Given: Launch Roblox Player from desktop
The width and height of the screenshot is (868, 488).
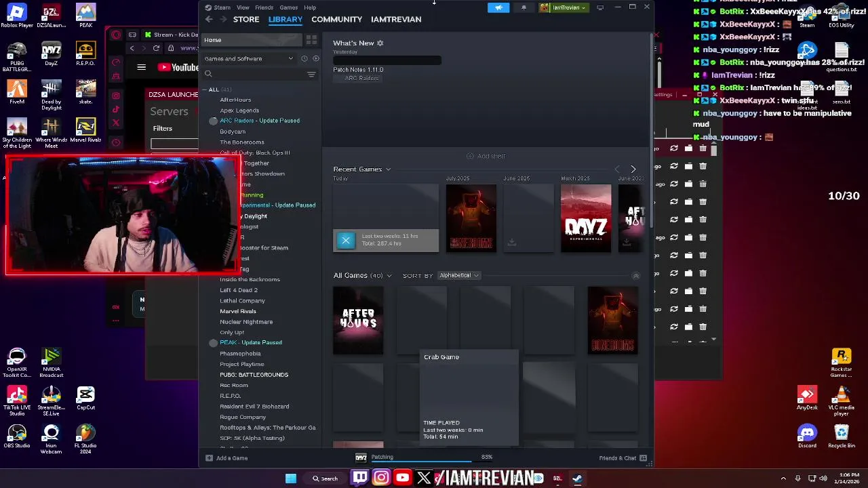Looking at the screenshot, I should 17,16.
